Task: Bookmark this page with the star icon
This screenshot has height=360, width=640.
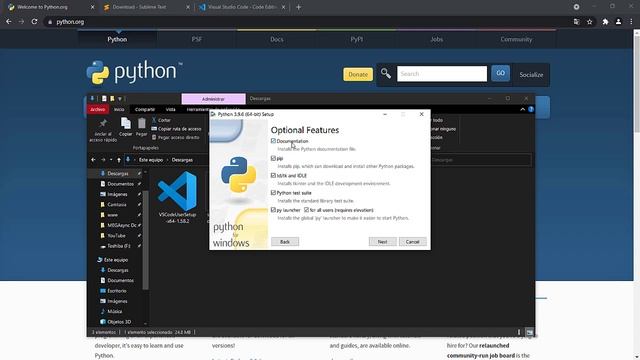Action: (x=589, y=22)
